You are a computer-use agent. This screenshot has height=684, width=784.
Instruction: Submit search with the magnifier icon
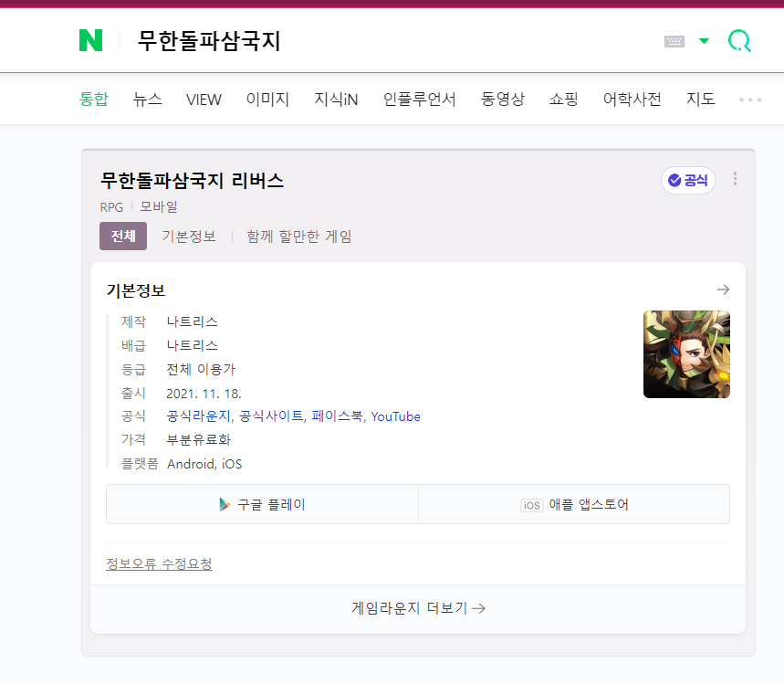coord(739,41)
